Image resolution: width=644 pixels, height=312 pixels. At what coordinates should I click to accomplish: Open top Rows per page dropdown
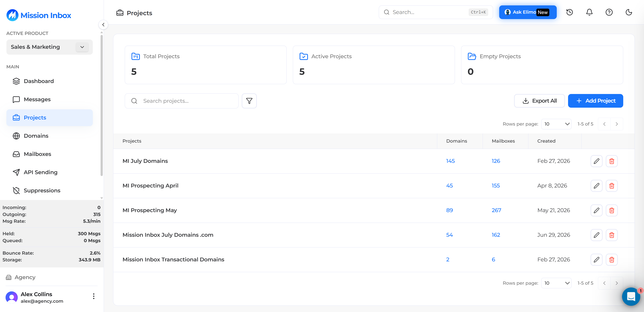[x=556, y=124]
